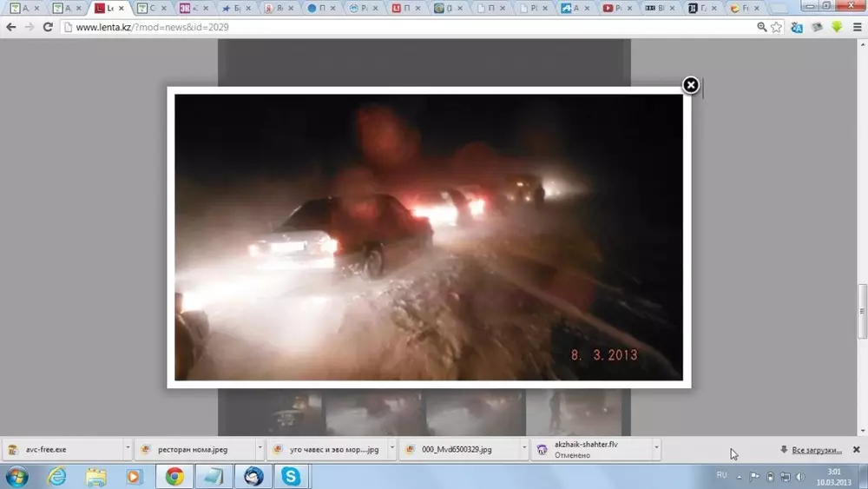The height and width of the screenshot is (489, 868).
Task: Open the Chrome menu button
Action: tap(857, 27)
